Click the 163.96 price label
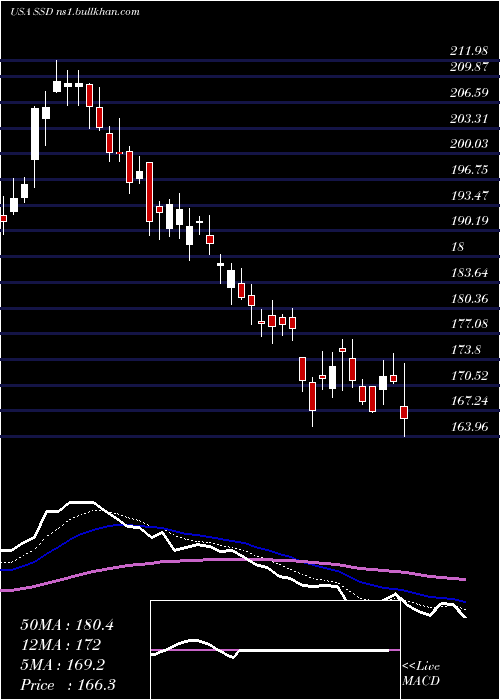Image resolution: width=500 pixels, height=700 pixels. coord(469,427)
